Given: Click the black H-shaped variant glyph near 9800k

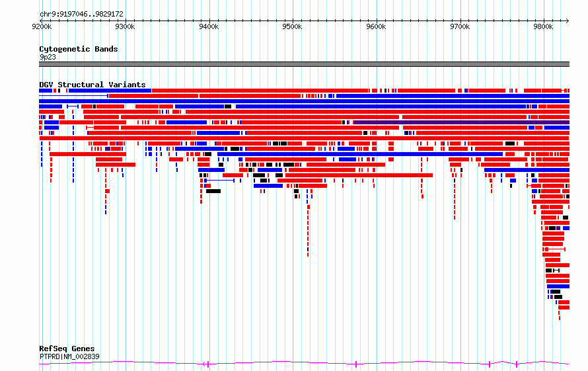Looking at the screenshot, I should point(556,270).
